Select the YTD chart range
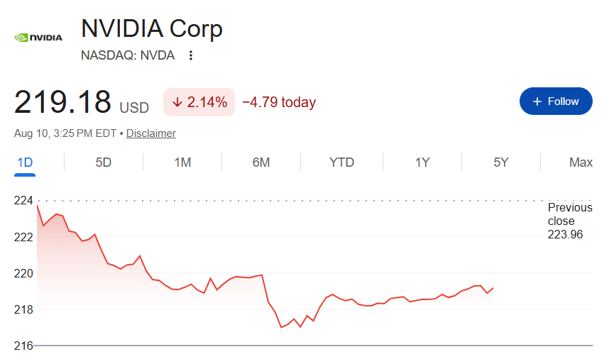609x364 pixels. [x=341, y=162]
